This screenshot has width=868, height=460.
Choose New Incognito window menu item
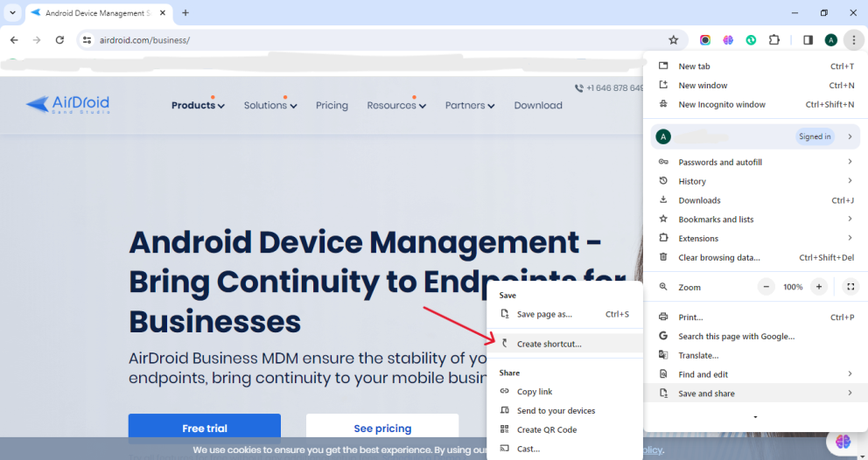point(721,105)
